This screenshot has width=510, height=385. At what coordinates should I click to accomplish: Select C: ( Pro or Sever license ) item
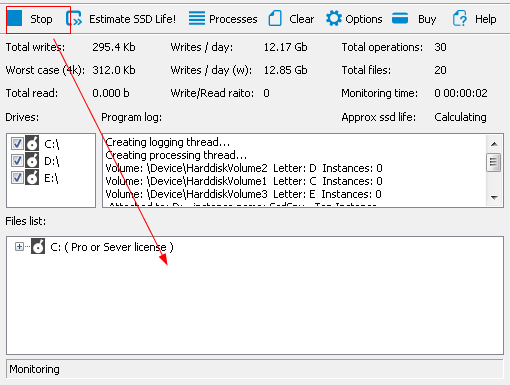(x=112, y=247)
